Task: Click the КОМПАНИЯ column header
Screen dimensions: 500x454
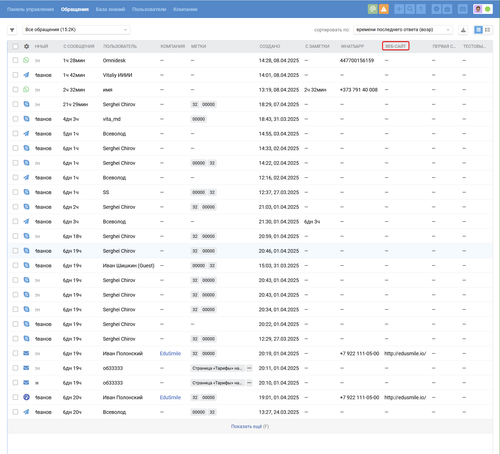Action: tap(173, 46)
